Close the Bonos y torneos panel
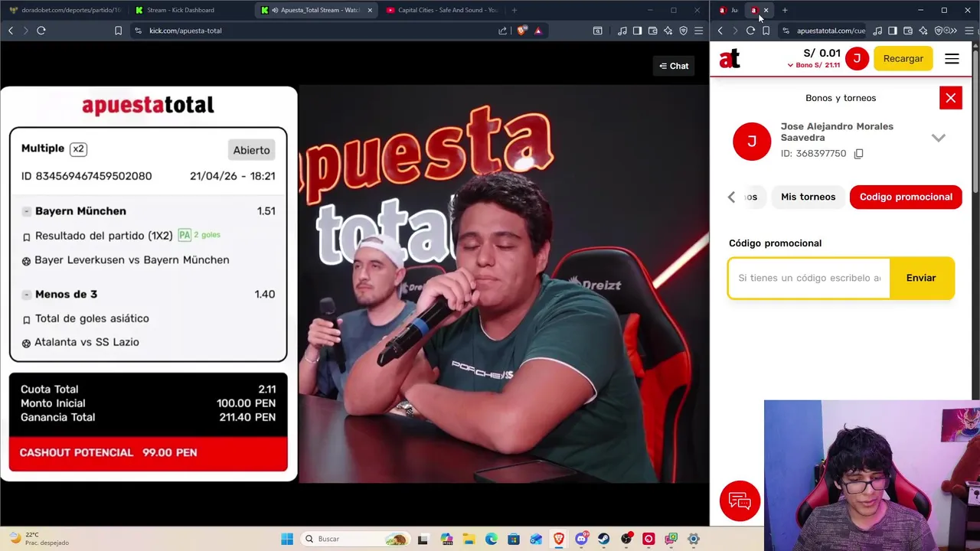Screen dimensions: 980x551 point(950,98)
